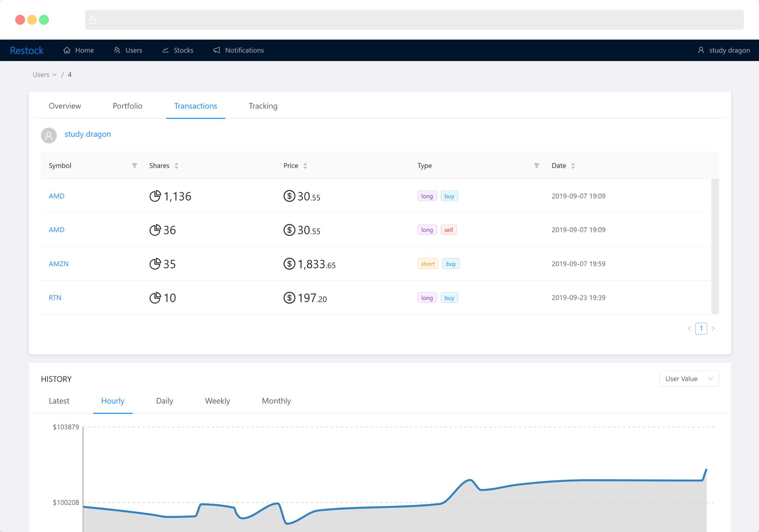Click the pie icon next to 10 shares
759x532 pixels.
pyautogui.click(x=155, y=298)
